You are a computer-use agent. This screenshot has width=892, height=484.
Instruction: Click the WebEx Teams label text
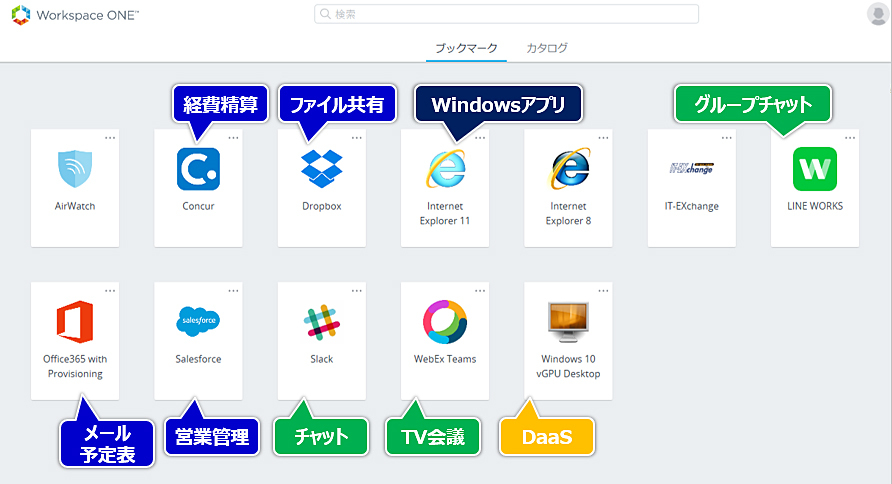[x=445, y=359]
